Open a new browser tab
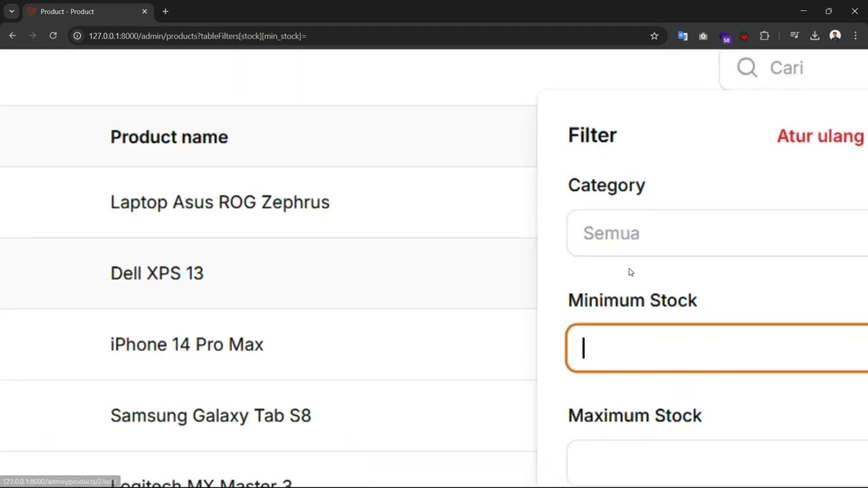Viewport: 868px width, 488px height. coord(165,12)
